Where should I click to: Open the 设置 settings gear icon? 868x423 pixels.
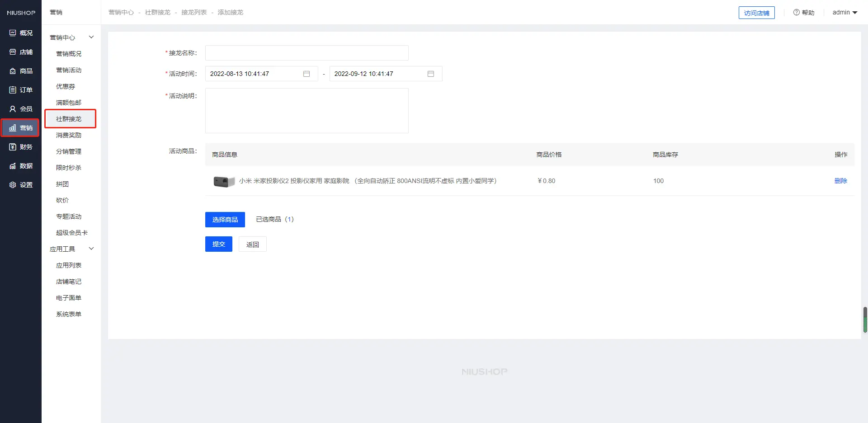13,185
